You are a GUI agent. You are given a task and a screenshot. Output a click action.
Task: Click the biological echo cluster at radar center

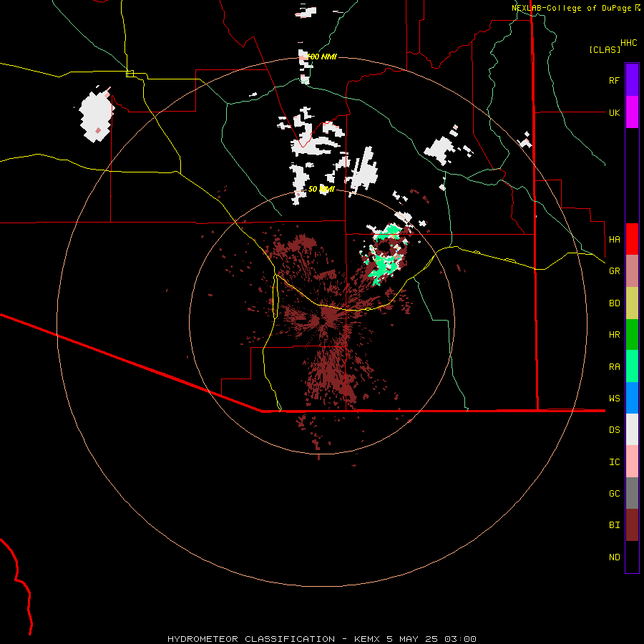coord(328,317)
